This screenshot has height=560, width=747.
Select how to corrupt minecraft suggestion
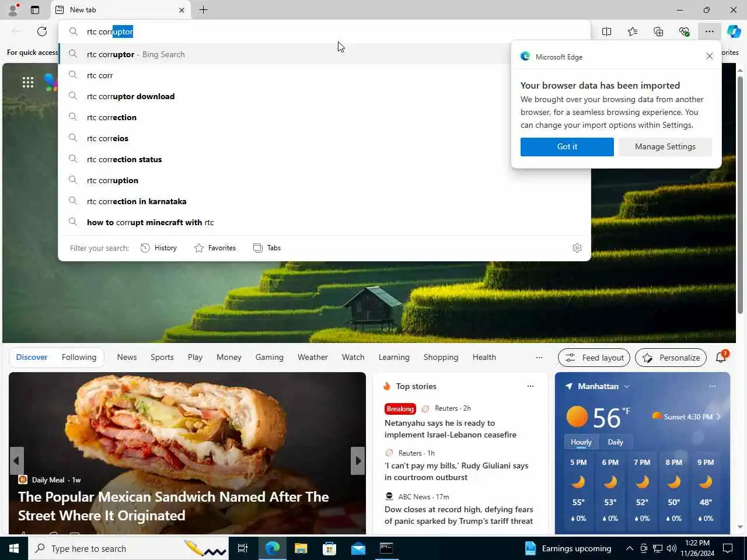(324, 222)
